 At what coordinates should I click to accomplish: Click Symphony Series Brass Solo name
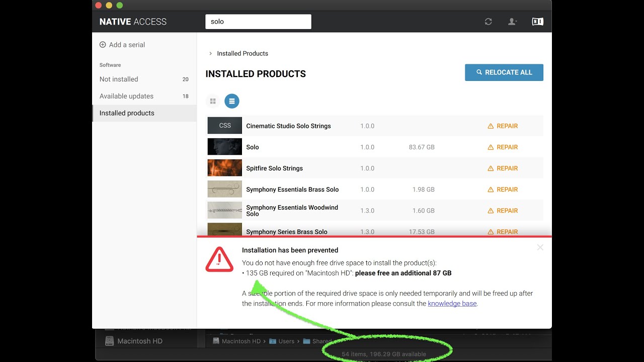point(287,232)
